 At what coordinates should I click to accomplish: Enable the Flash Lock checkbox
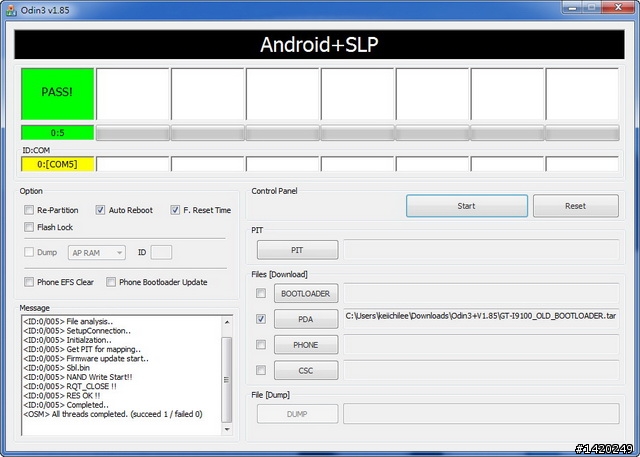click(29, 227)
